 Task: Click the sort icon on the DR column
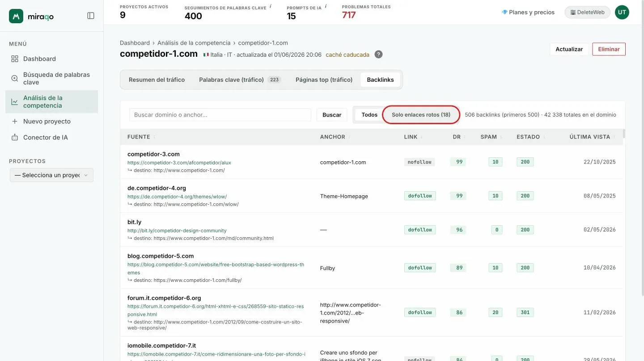(x=465, y=137)
